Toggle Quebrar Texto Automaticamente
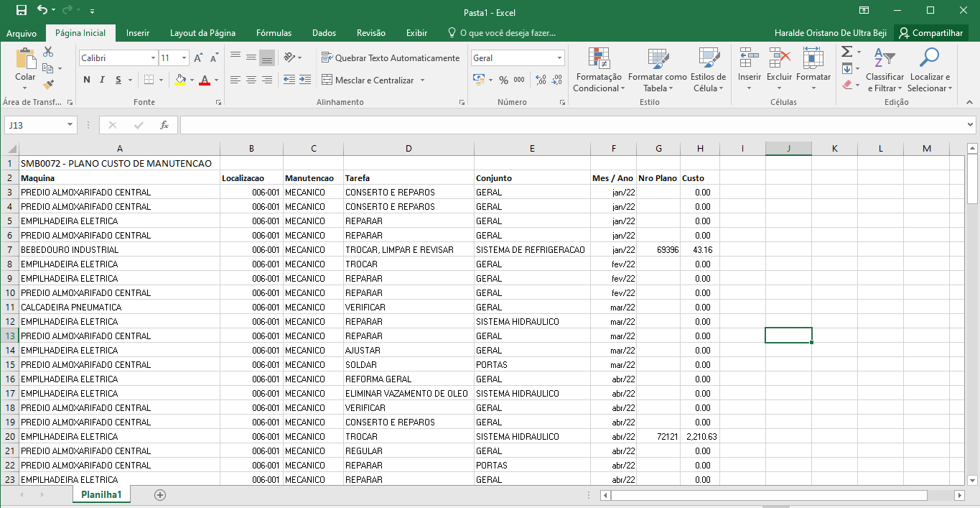The width and height of the screenshot is (980, 508). click(x=390, y=58)
